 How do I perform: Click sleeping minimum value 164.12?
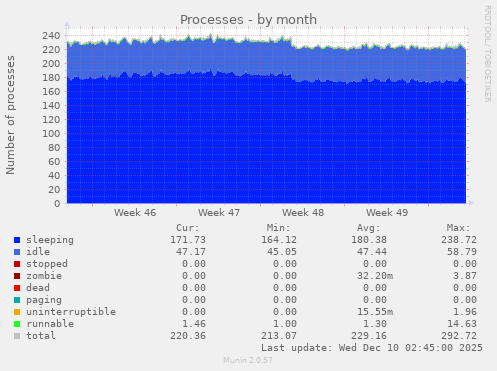tap(279, 240)
